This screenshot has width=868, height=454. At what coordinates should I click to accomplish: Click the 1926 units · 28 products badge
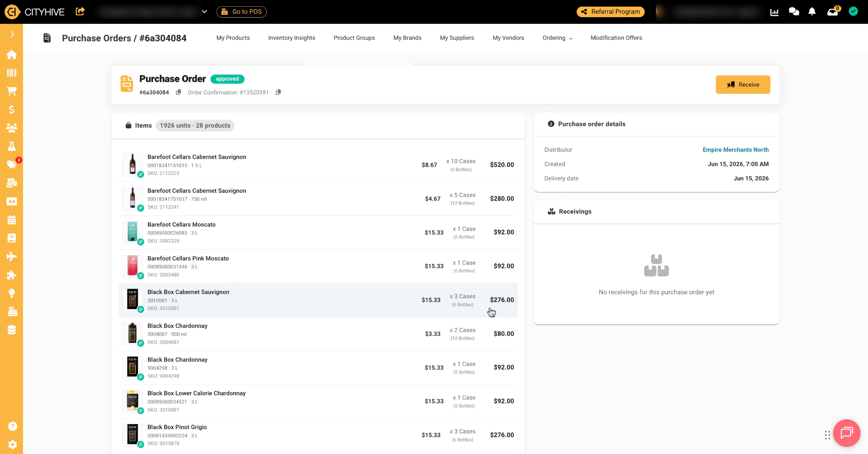click(x=195, y=126)
